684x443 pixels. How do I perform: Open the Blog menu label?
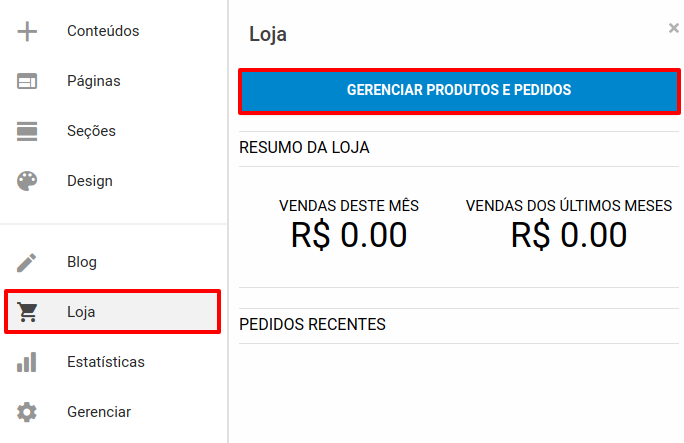click(82, 262)
